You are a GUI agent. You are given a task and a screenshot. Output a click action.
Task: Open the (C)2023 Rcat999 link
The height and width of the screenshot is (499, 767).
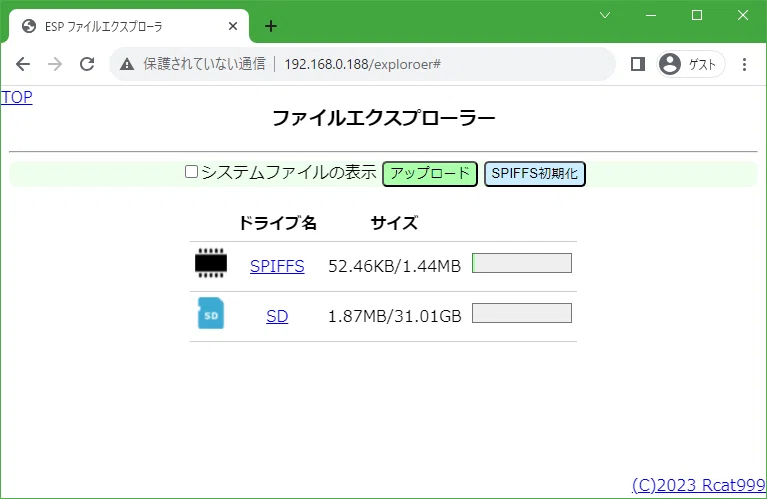(699, 485)
